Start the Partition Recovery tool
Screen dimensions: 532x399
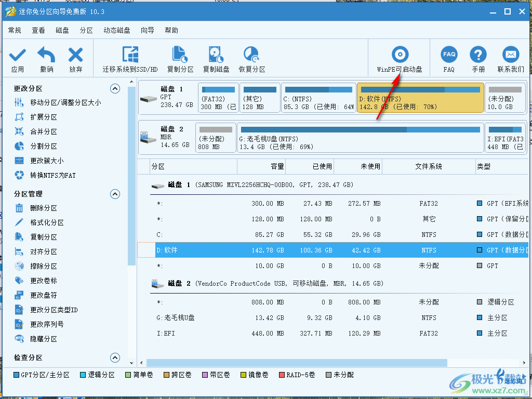click(x=251, y=57)
